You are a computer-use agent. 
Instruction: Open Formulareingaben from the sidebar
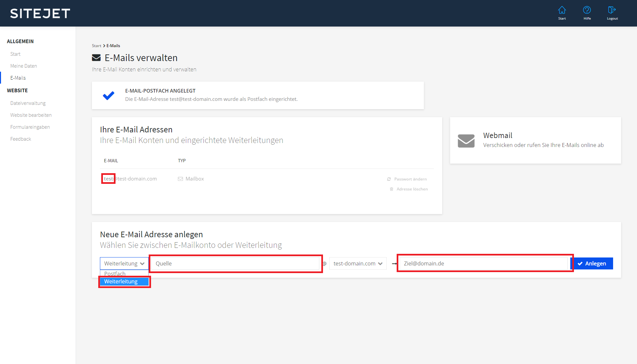(x=30, y=127)
